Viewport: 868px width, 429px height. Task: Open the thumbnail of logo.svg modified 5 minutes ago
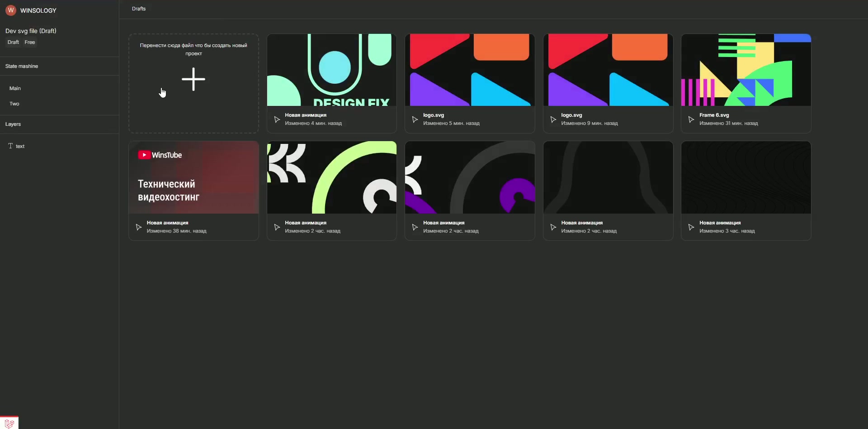pos(470,70)
